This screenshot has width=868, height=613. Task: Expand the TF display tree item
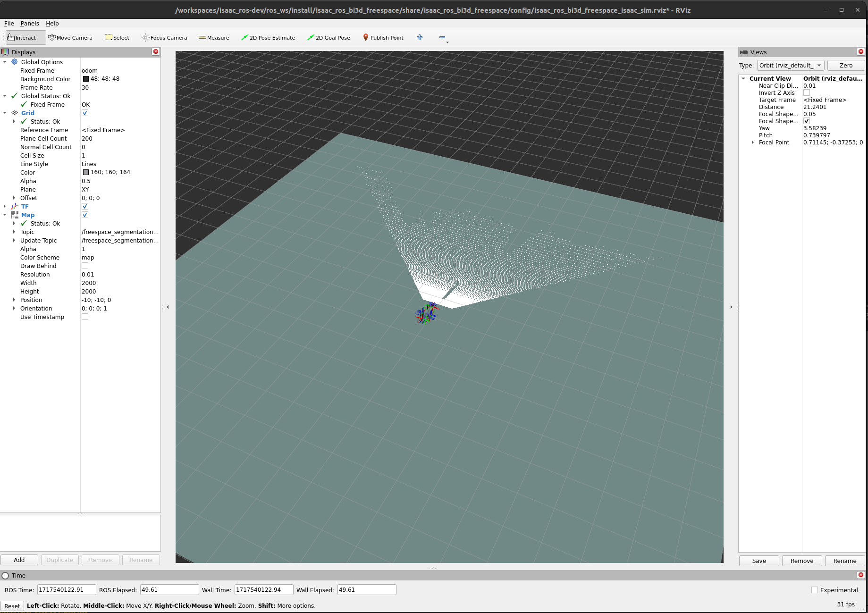[x=5, y=207]
